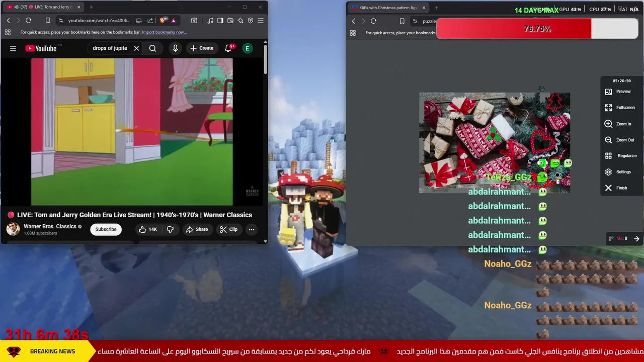Click the YouTube page vertical scrollbar

tap(265, 60)
